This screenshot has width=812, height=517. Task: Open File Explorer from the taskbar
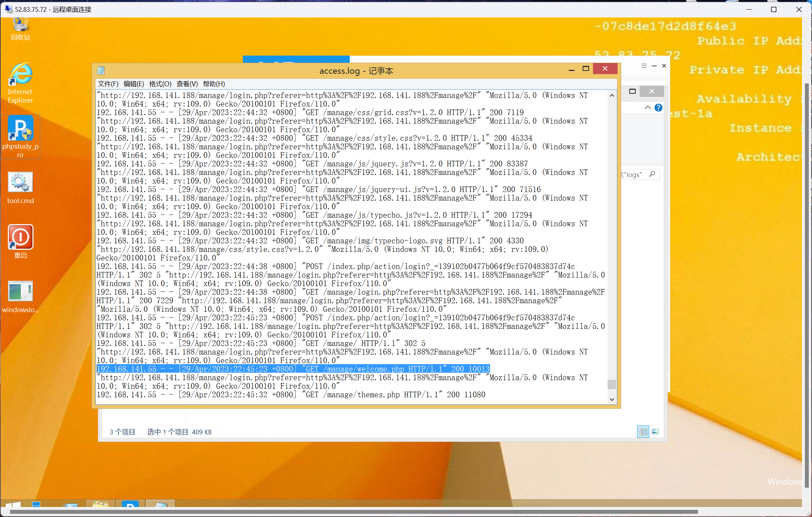click(x=100, y=505)
